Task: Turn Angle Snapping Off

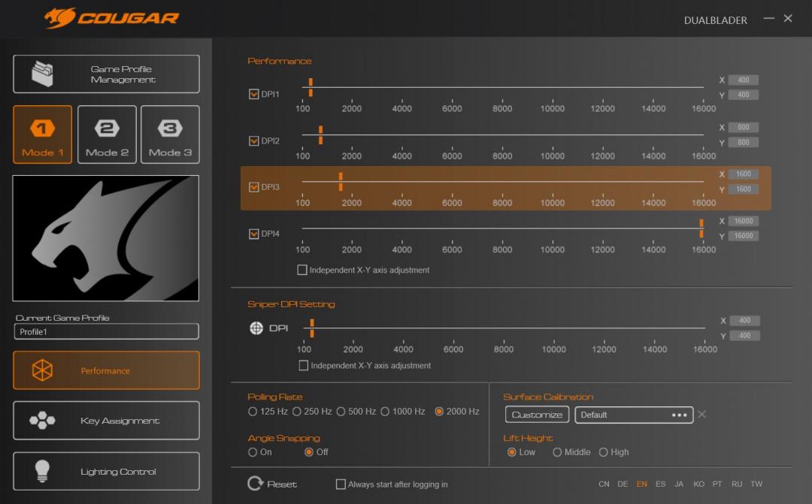Action: pos(309,452)
